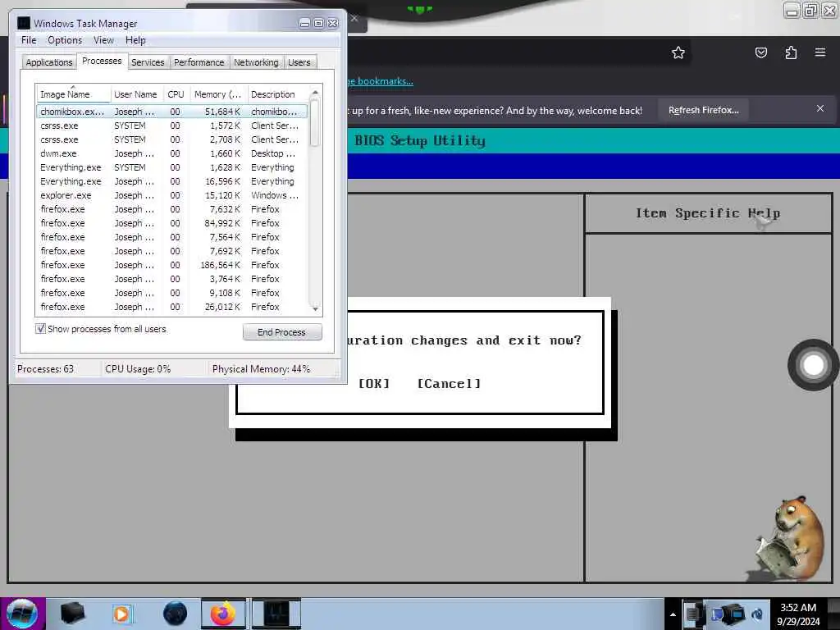Select the csrss.exe row using 1,572 K
This screenshot has width=840, height=630.
(172, 126)
